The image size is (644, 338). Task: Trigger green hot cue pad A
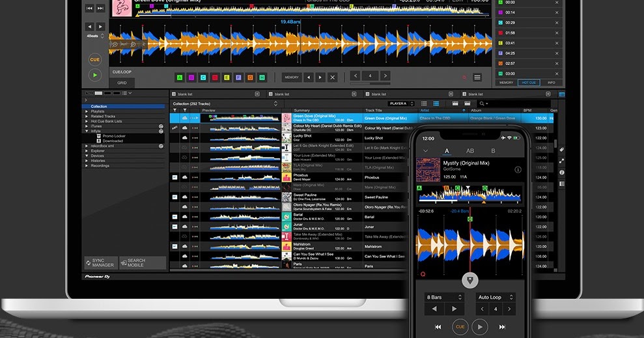coord(180,77)
